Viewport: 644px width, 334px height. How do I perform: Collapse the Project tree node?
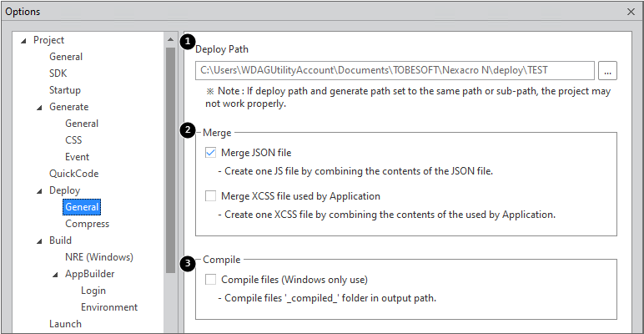(23, 40)
